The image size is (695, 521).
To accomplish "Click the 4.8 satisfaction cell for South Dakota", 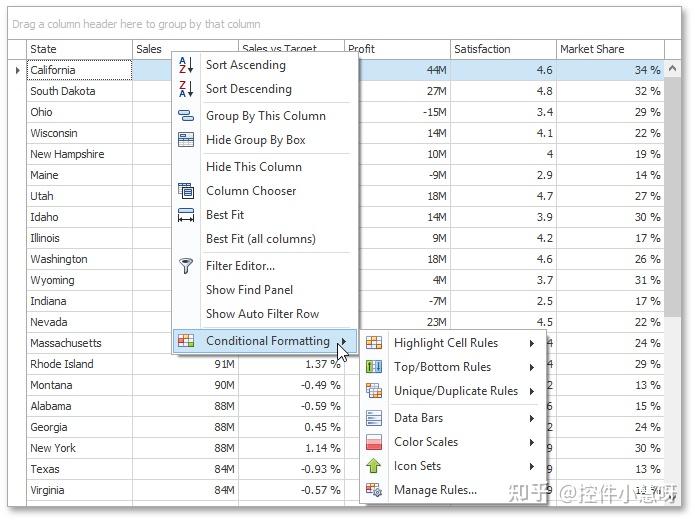I will [x=503, y=91].
